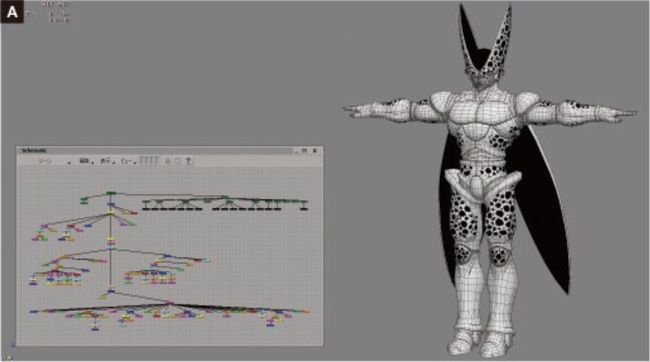This screenshot has height=362, width=650.
Task: Maximize the Schematic window
Action: click(304, 151)
